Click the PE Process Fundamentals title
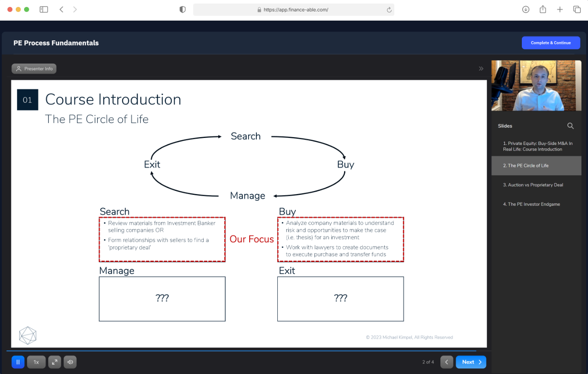Image resolution: width=588 pixels, height=374 pixels. pos(56,43)
